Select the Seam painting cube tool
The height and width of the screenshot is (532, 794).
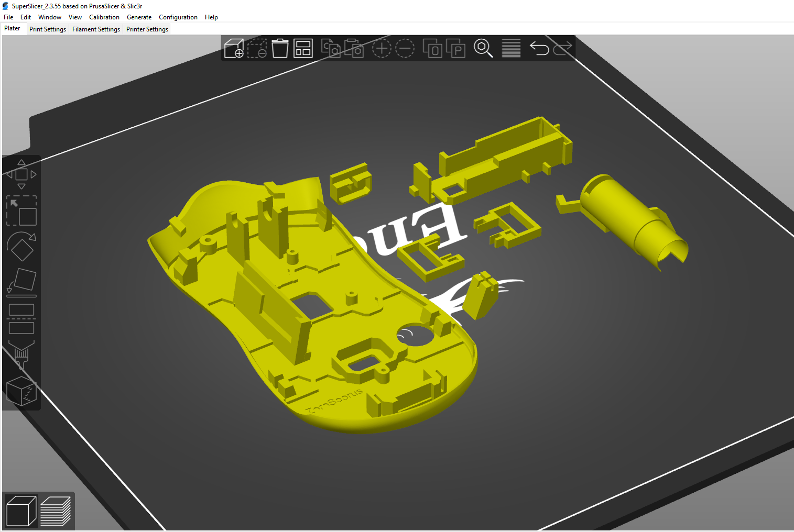point(21,391)
